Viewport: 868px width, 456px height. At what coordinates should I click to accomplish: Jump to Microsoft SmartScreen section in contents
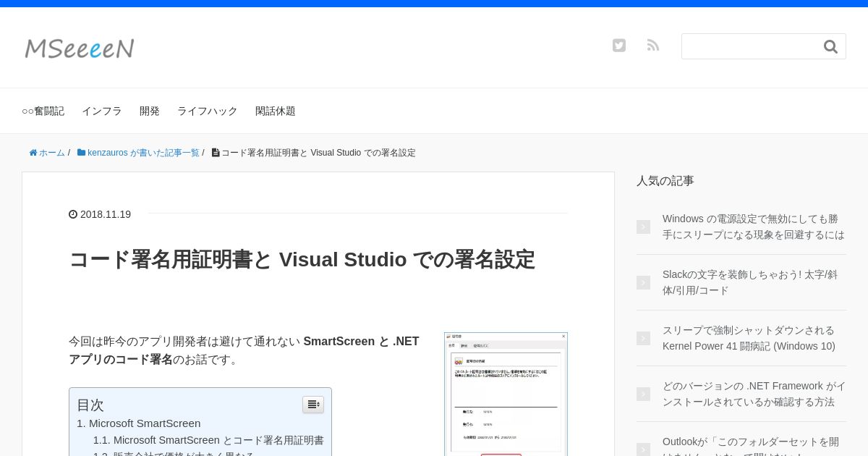(144, 423)
